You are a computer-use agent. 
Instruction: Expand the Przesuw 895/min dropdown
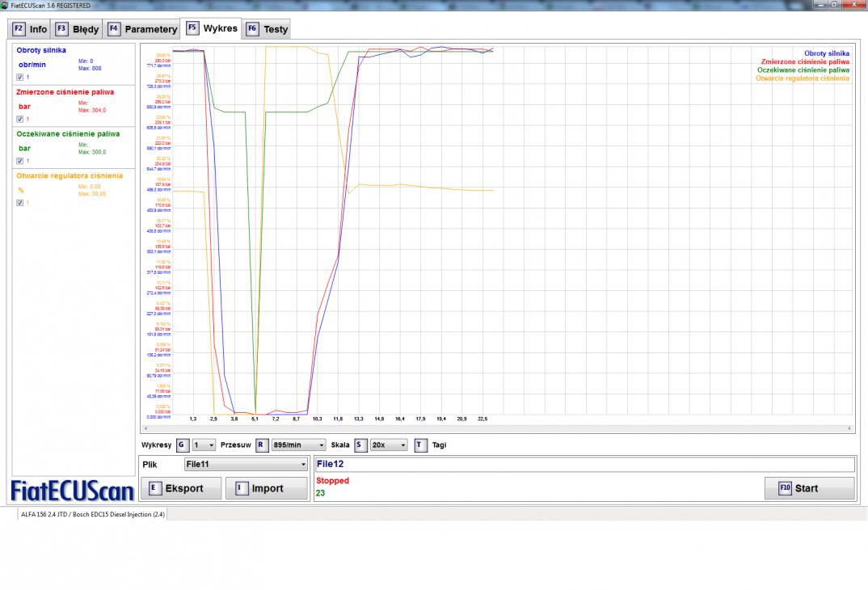[298, 445]
